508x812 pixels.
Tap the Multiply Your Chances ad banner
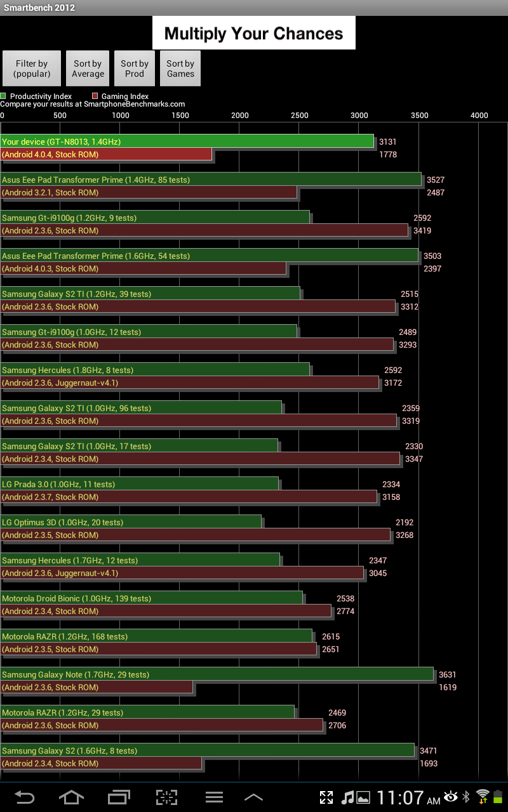point(253,34)
